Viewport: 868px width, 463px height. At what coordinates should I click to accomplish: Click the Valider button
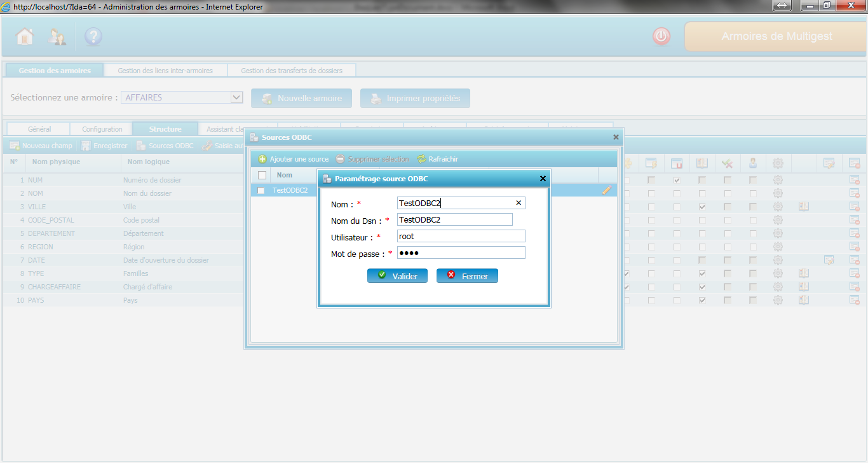tap(397, 276)
